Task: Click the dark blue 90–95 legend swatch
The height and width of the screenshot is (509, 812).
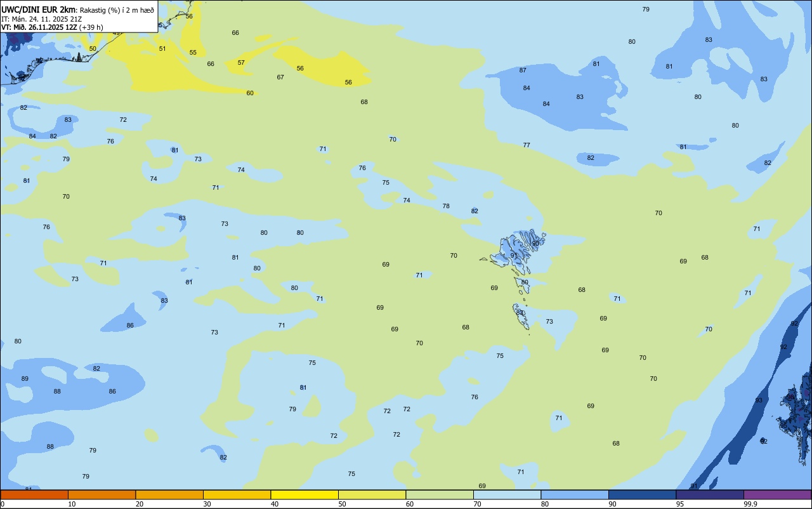Action: coord(642,494)
